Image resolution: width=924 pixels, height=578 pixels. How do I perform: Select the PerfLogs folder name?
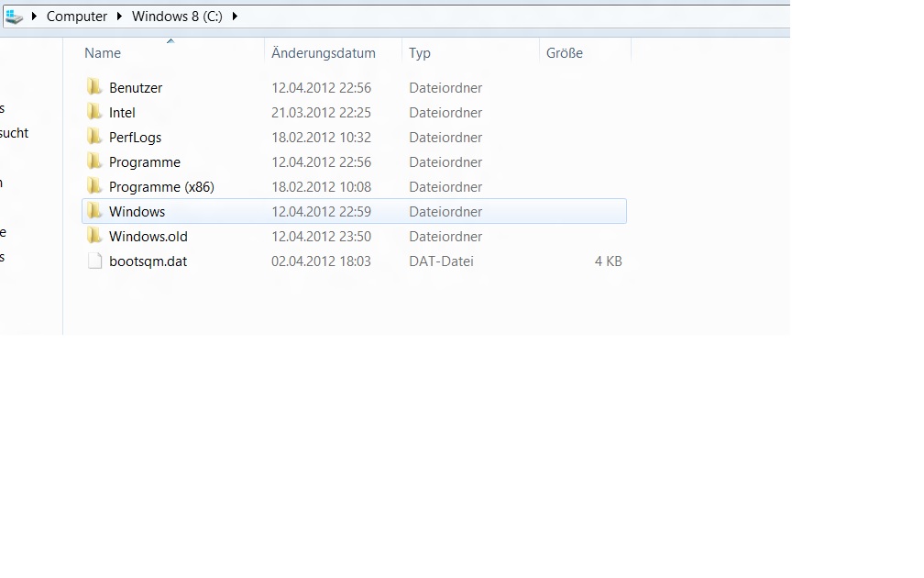(x=135, y=138)
